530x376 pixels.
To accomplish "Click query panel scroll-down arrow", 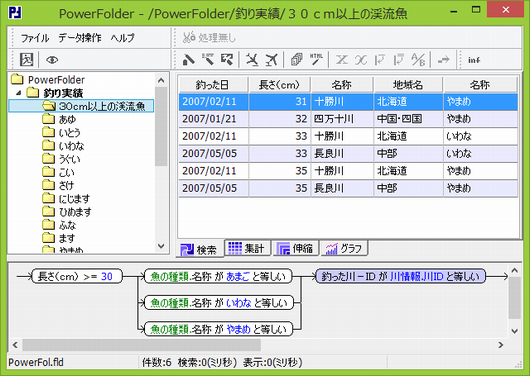I will (514, 331).
